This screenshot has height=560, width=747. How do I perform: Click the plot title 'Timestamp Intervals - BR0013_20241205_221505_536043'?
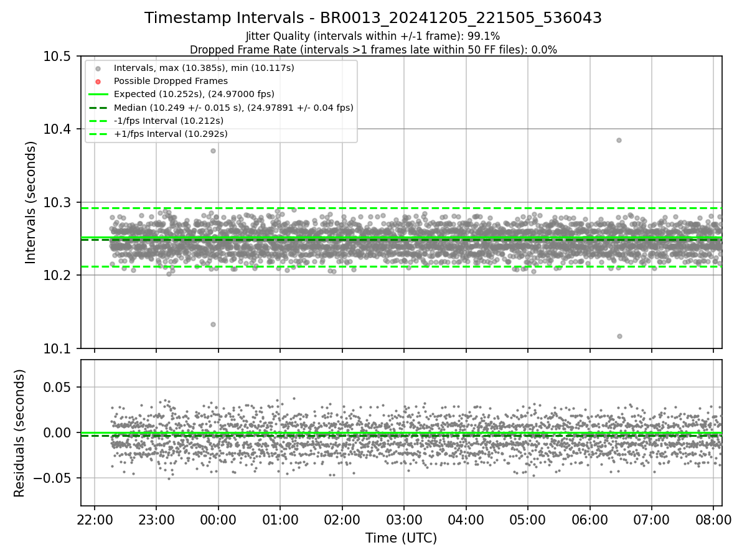click(x=373, y=18)
